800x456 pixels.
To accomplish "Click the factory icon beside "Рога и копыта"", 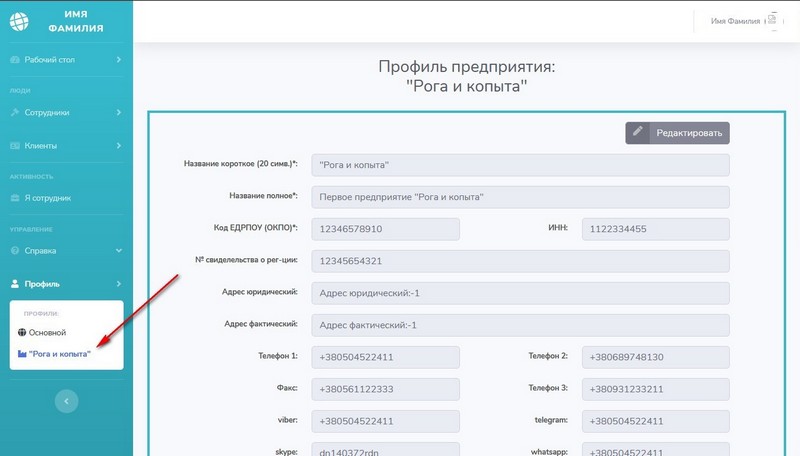I will tap(22, 354).
